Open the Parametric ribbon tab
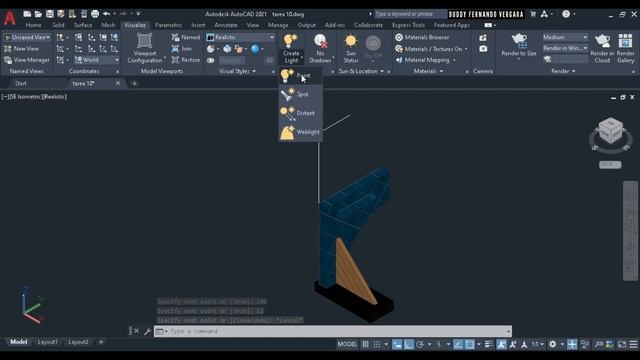The image size is (640, 360). click(168, 25)
